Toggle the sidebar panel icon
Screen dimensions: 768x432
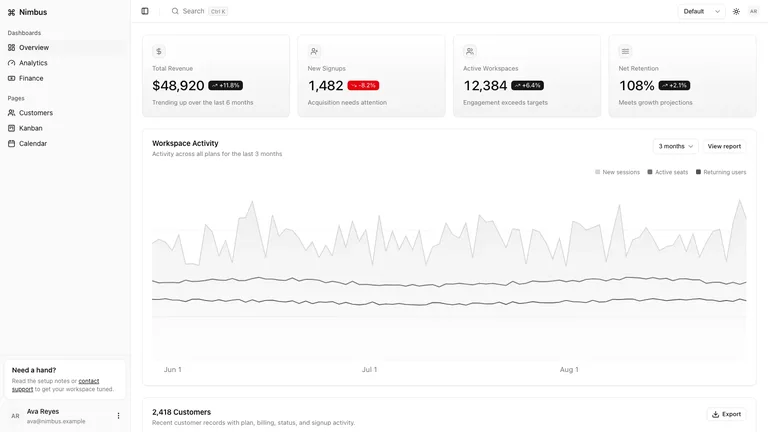click(x=145, y=11)
